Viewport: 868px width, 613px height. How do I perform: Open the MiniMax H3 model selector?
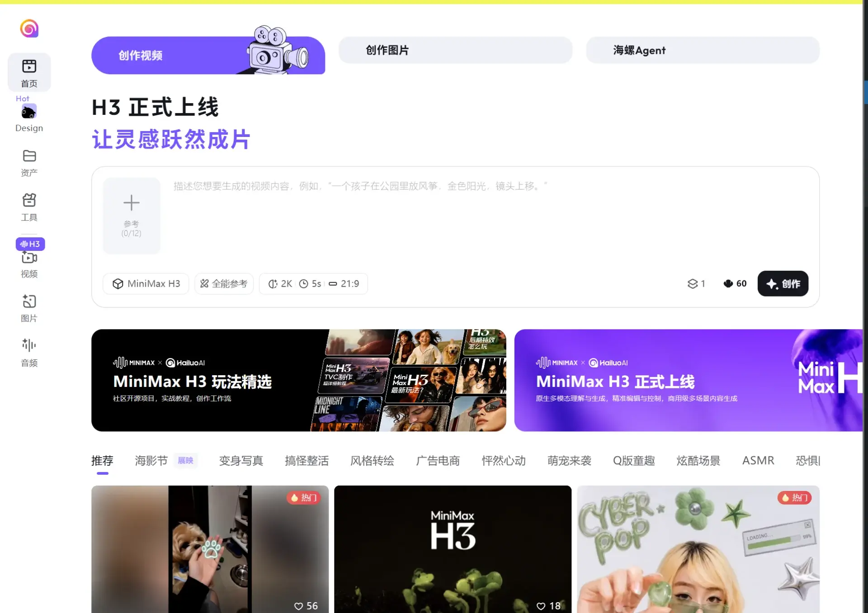(x=146, y=283)
